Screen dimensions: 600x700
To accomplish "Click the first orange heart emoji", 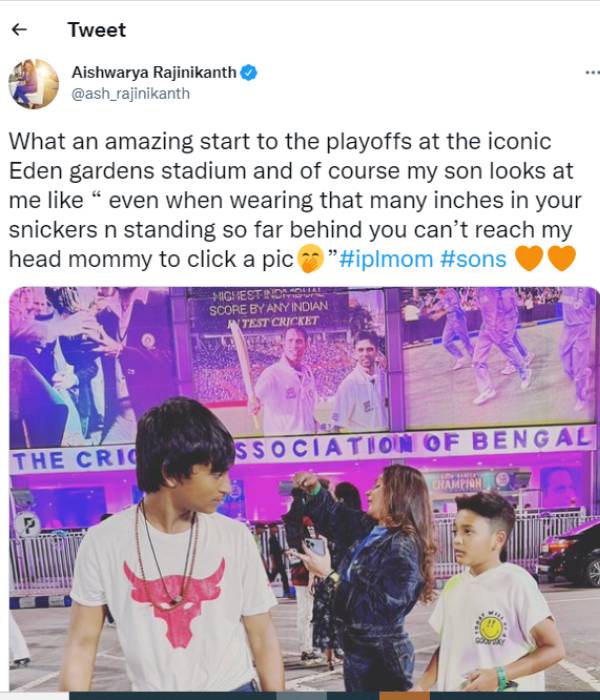I will point(529,258).
